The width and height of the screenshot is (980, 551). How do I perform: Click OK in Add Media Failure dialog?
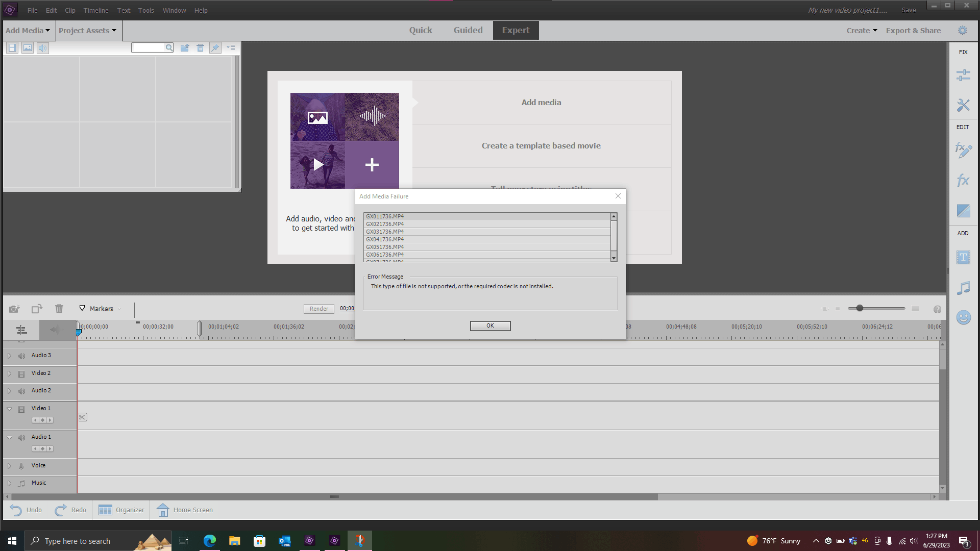tap(490, 325)
